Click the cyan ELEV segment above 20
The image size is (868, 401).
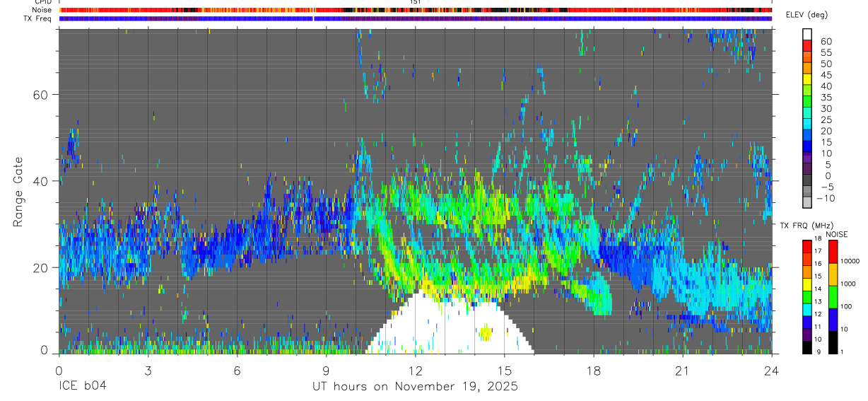tap(807, 123)
